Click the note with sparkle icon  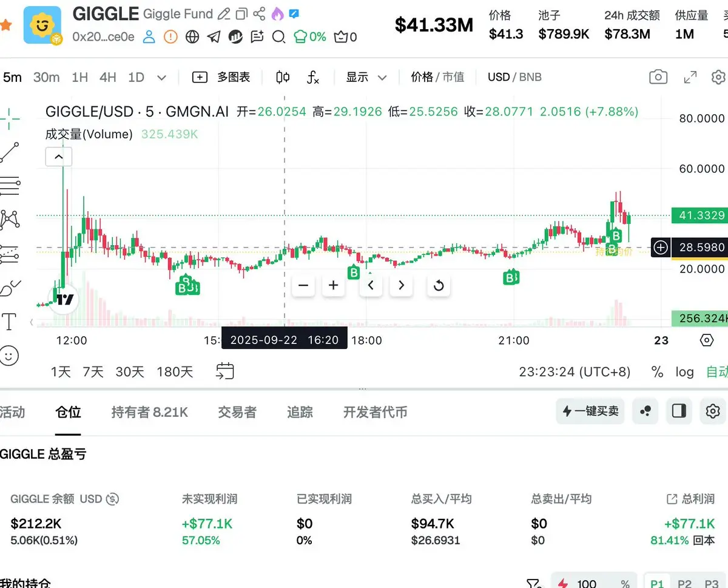point(257,38)
